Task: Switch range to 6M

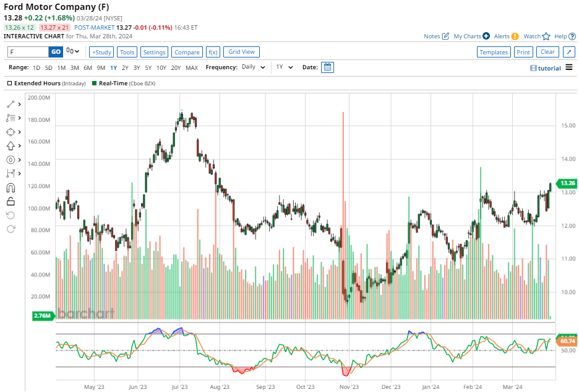Action: coord(87,67)
